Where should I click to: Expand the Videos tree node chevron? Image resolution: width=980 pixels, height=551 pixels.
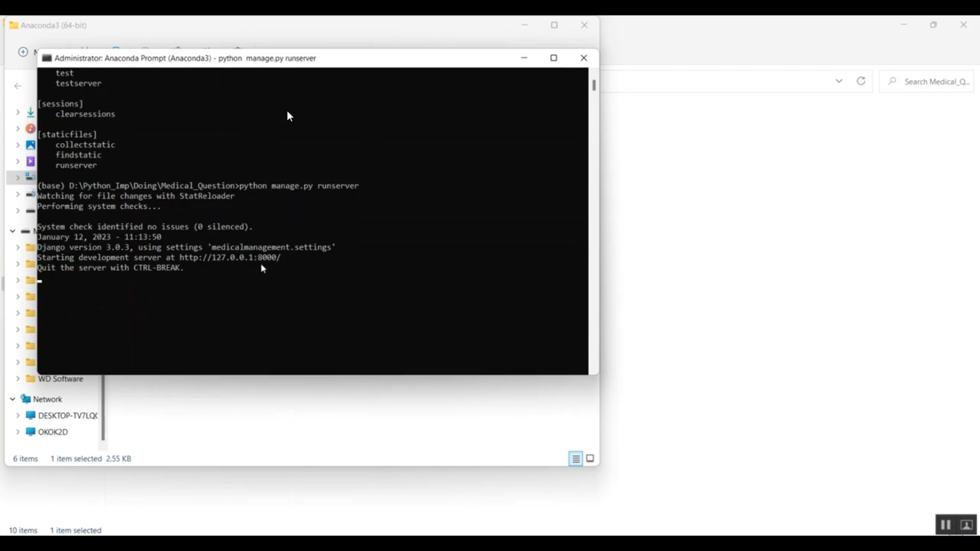(18, 161)
